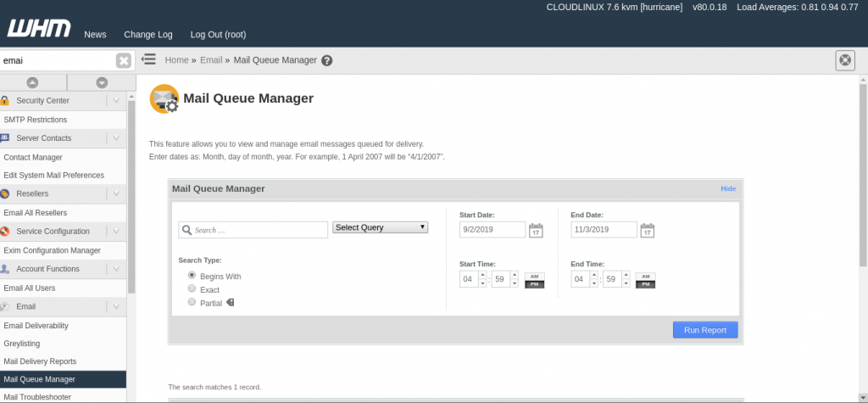Open Change Log in top navigation
This screenshot has width=868, height=403.
coord(148,35)
